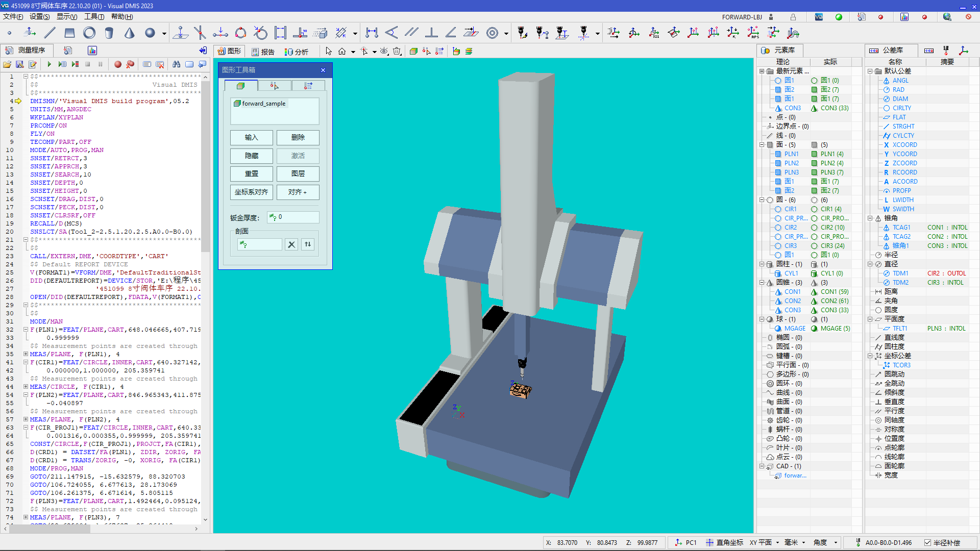Click the 图层 button in toolbox
Viewport: 980px width, 551px height.
coord(298,173)
